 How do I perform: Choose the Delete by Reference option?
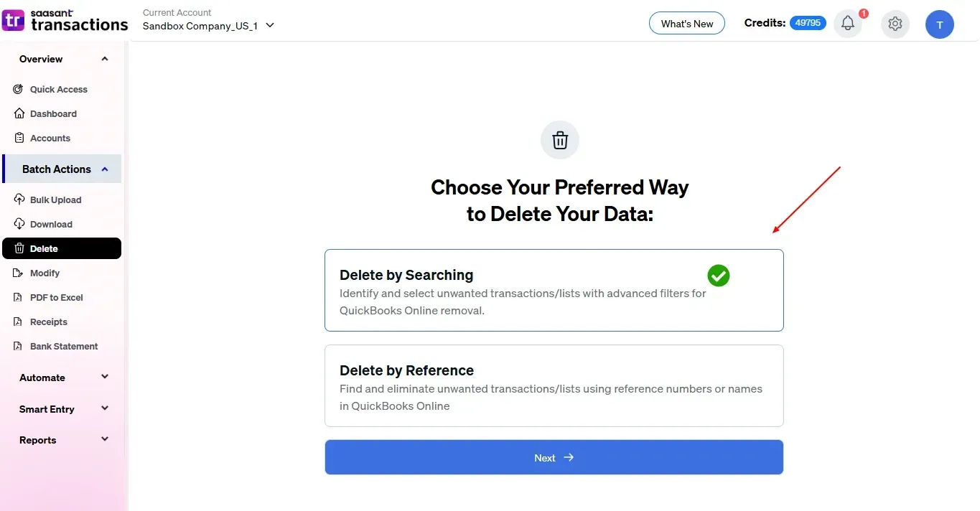[x=554, y=385]
